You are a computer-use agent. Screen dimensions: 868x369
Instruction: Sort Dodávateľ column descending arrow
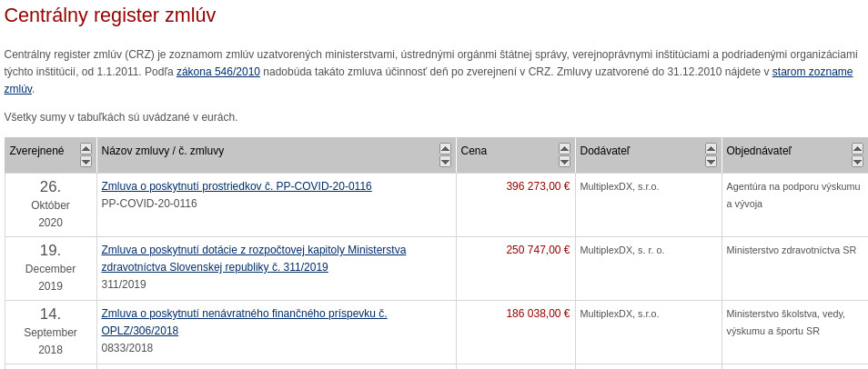coord(711,162)
